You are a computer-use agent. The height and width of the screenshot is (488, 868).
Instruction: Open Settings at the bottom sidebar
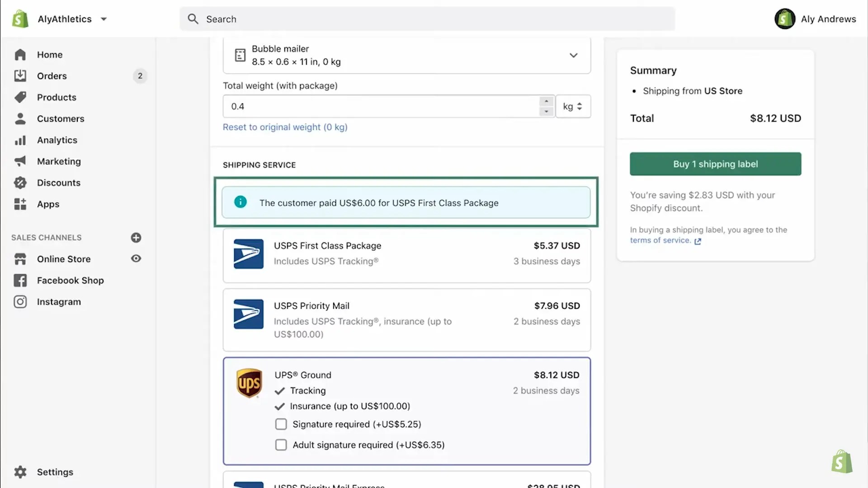tap(55, 472)
